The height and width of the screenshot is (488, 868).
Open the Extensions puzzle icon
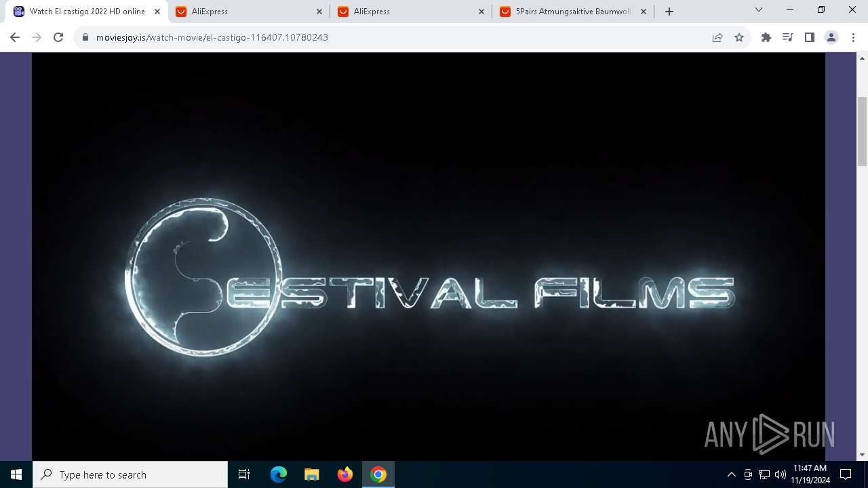click(766, 37)
